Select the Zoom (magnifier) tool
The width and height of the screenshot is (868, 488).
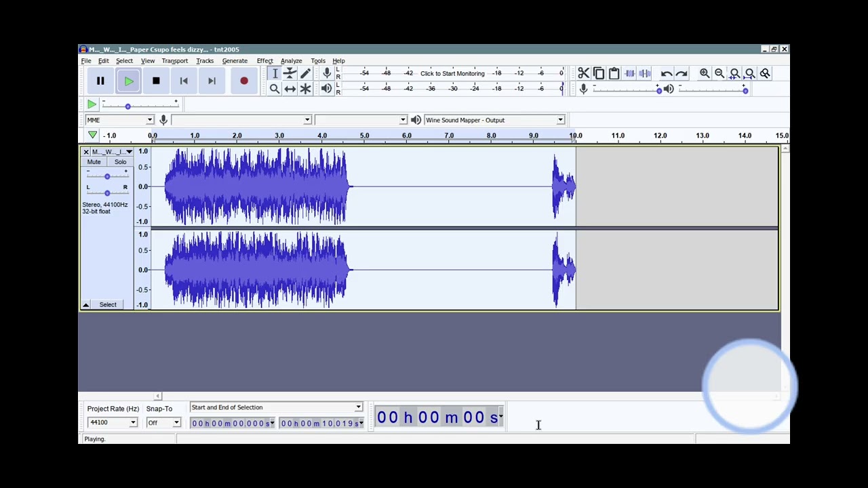coord(275,89)
